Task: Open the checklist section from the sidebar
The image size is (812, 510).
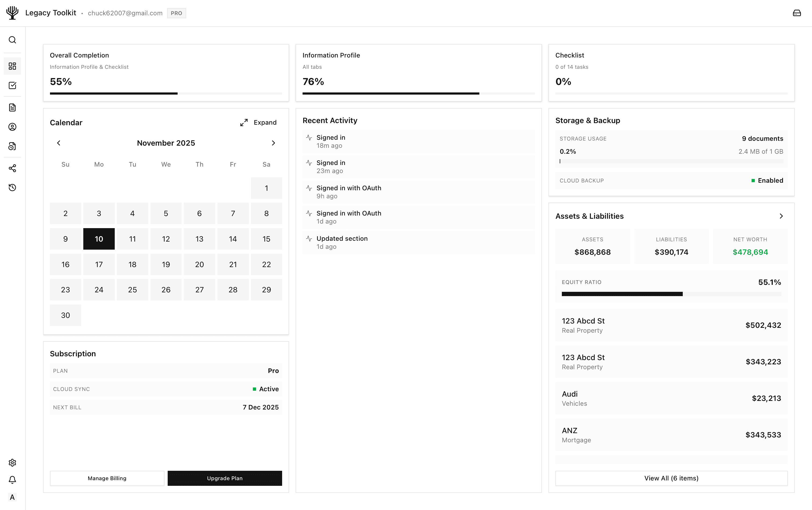Action: [x=12, y=85]
